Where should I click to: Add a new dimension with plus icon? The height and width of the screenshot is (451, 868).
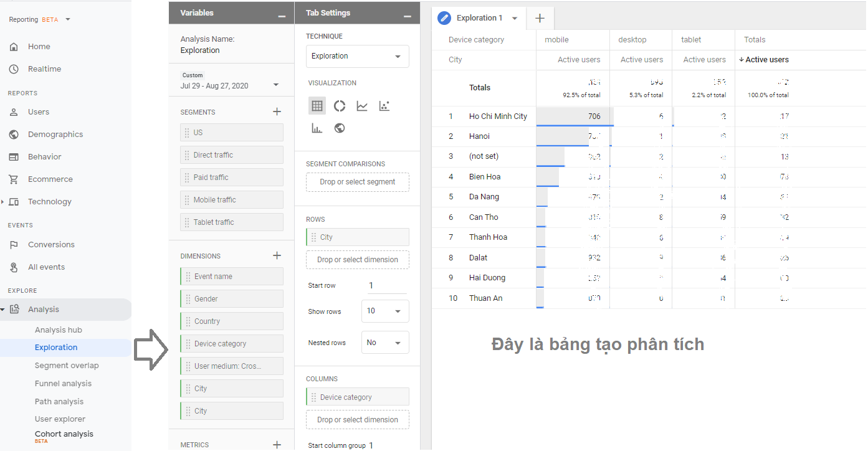277,255
